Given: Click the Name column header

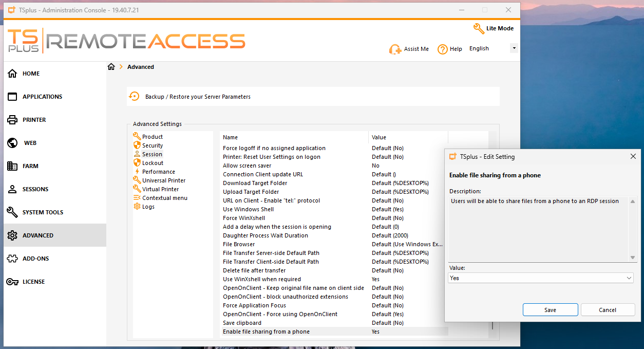Looking at the screenshot, I should tap(294, 137).
